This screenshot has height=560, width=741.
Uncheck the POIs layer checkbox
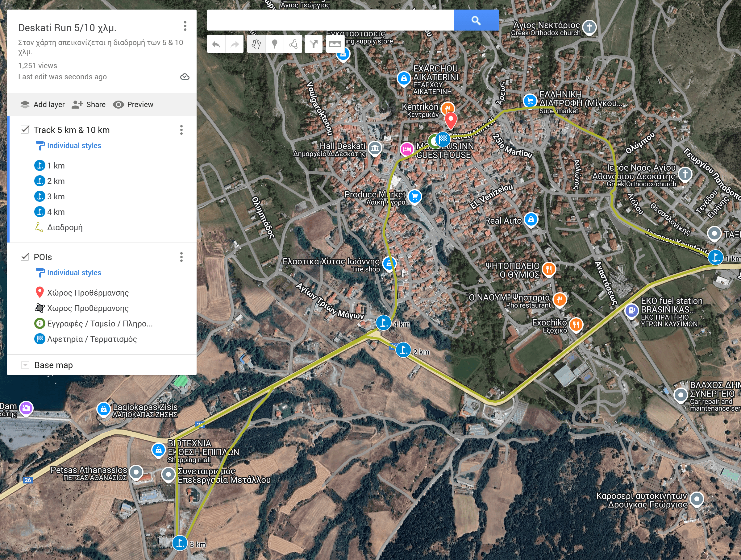tap(25, 257)
